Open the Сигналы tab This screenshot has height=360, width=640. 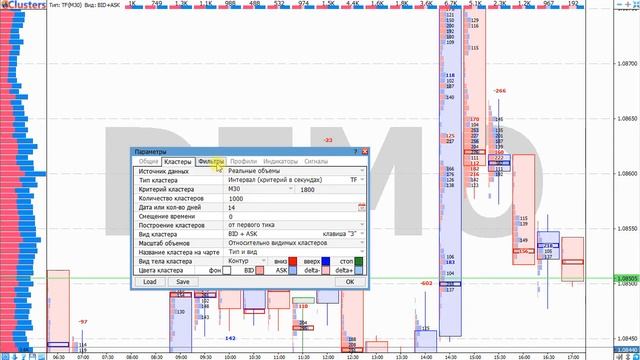coord(316,162)
